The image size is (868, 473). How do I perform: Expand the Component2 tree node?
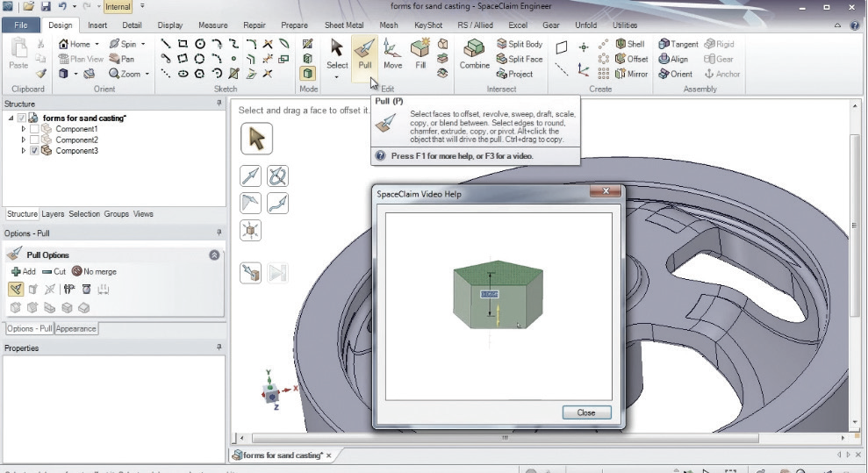tap(23, 140)
